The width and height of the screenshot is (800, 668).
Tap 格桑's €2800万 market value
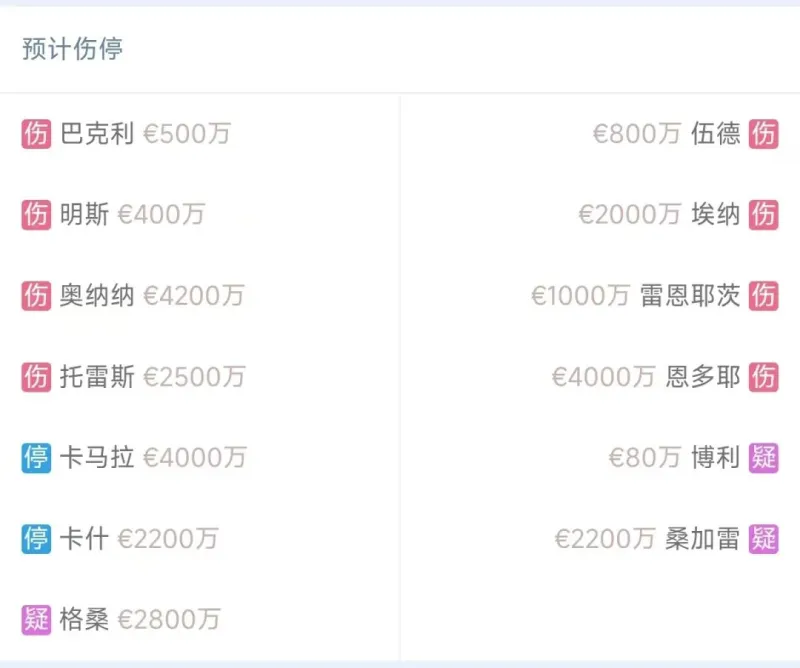coord(169,619)
